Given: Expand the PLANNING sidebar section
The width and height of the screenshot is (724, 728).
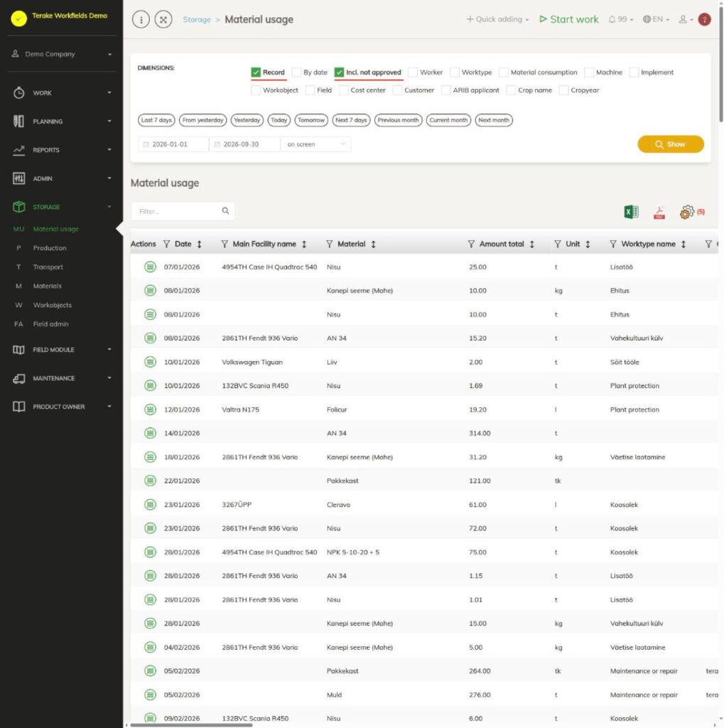Looking at the screenshot, I should click(x=62, y=121).
